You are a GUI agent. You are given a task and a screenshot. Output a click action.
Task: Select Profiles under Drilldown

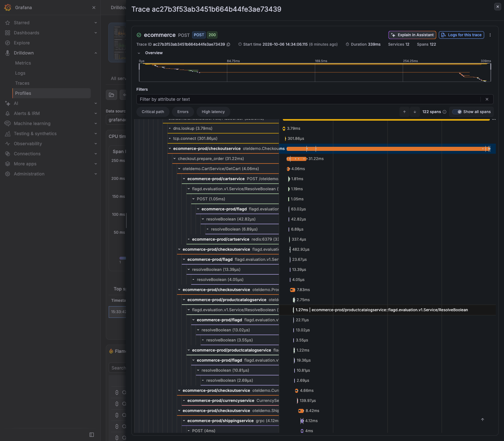click(52, 93)
